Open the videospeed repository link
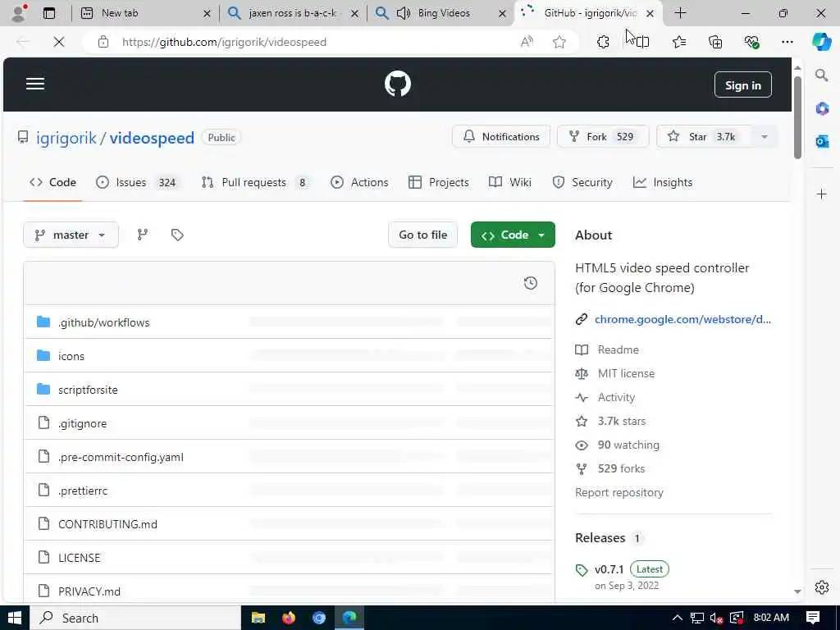The height and width of the screenshot is (630, 840). tap(152, 138)
